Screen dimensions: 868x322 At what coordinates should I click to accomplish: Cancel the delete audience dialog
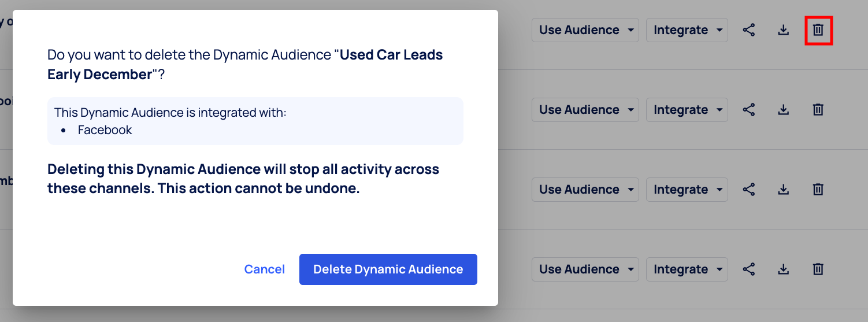point(264,269)
